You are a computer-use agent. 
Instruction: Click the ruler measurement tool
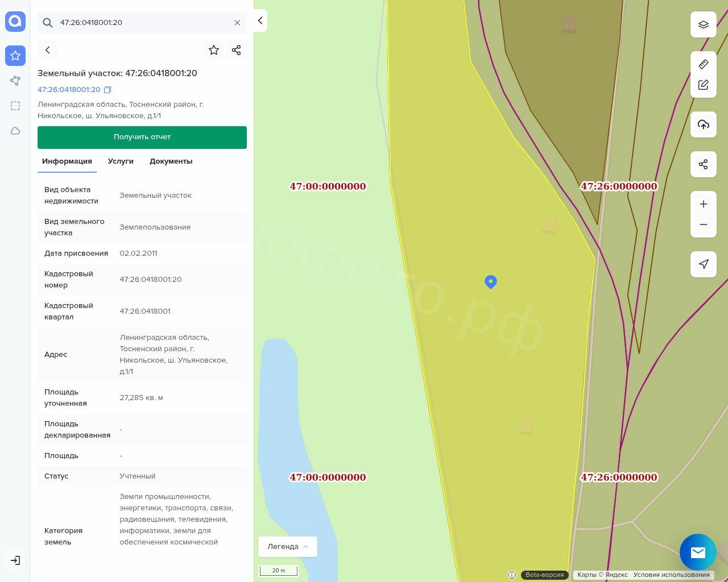pos(704,64)
